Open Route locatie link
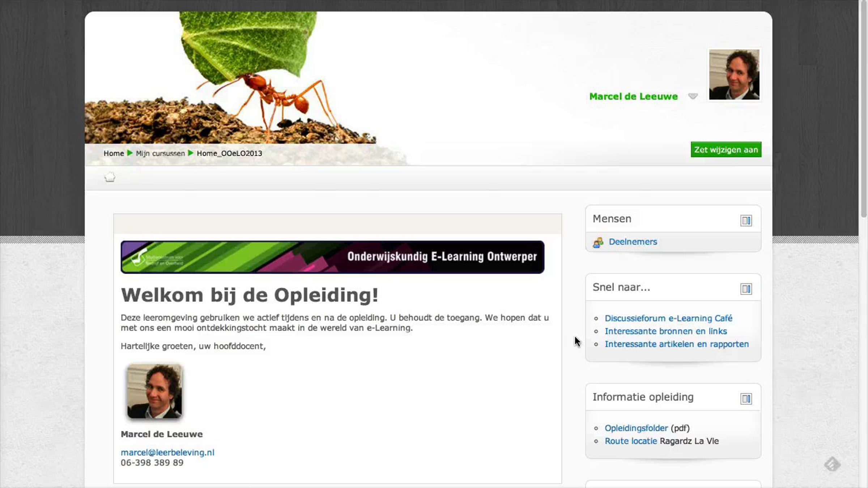The image size is (868, 488). (x=630, y=441)
